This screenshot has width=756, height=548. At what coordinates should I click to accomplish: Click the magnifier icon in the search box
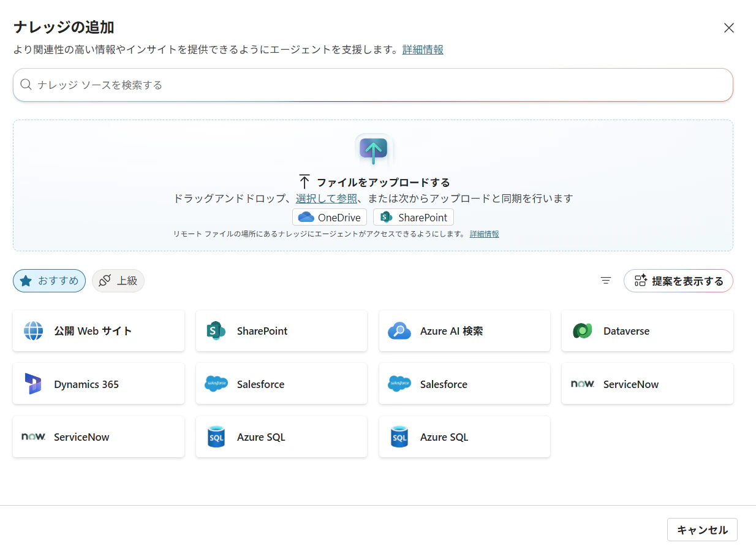26,85
